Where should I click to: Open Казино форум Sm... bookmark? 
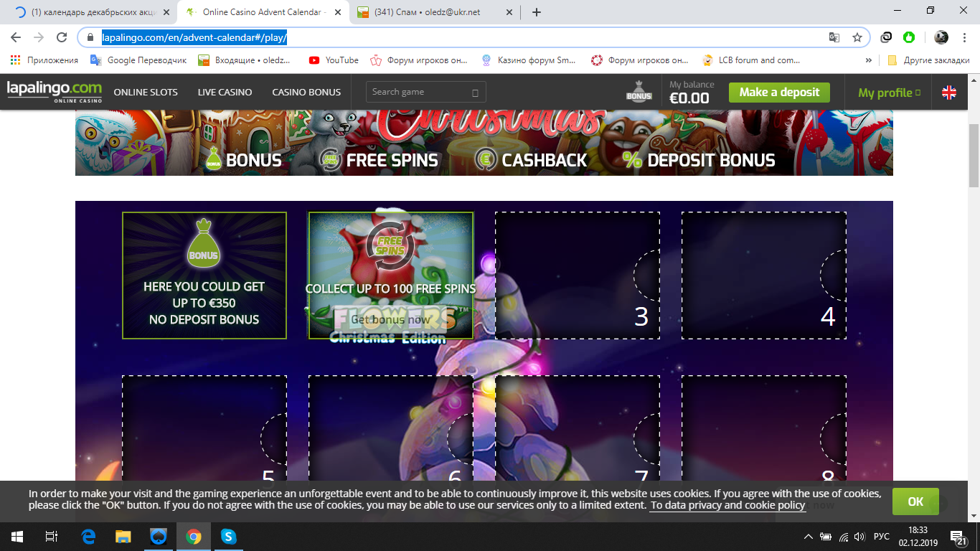pyautogui.click(x=529, y=60)
